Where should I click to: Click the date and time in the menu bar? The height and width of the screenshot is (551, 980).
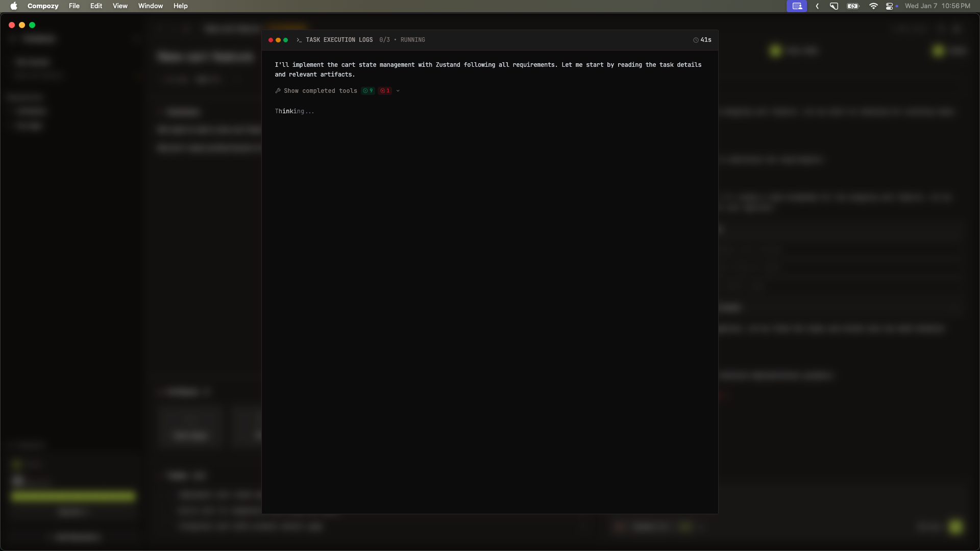pyautogui.click(x=938, y=6)
